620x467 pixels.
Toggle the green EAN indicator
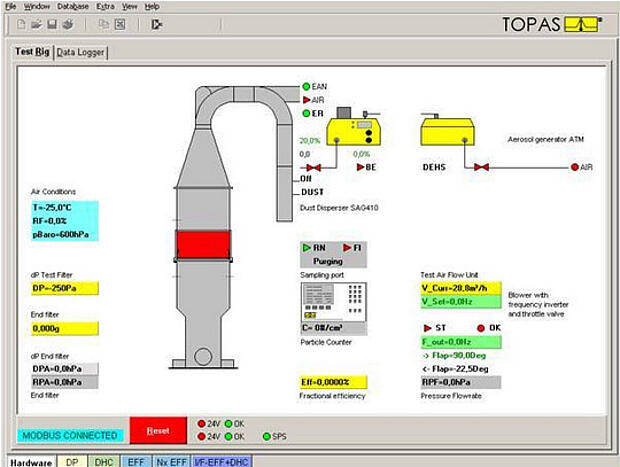306,86
